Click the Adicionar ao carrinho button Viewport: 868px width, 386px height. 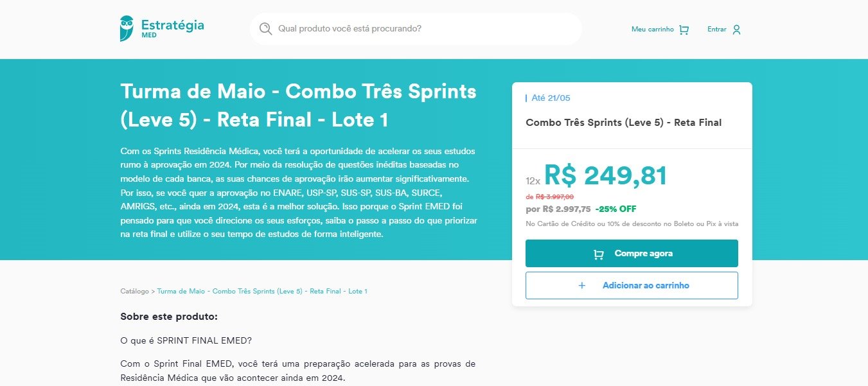(632, 285)
